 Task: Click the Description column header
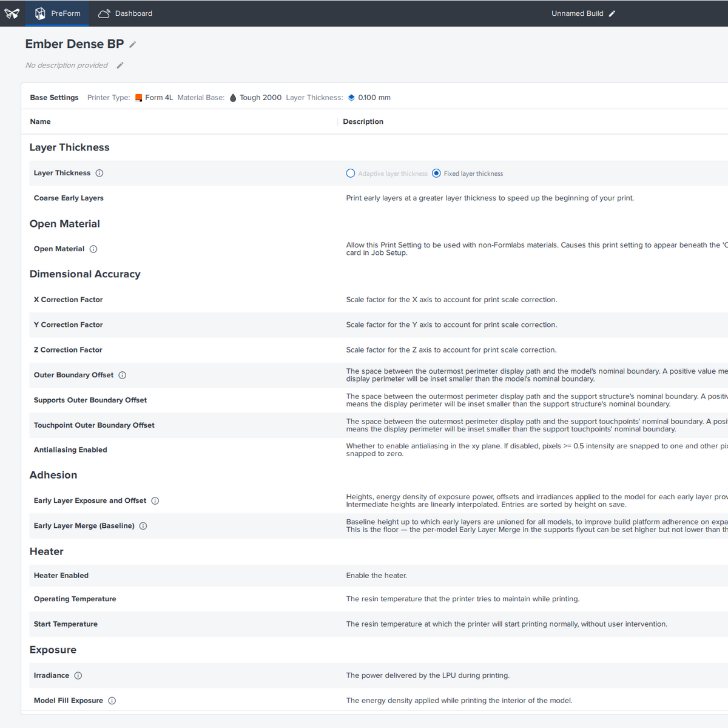pyautogui.click(x=363, y=122)
